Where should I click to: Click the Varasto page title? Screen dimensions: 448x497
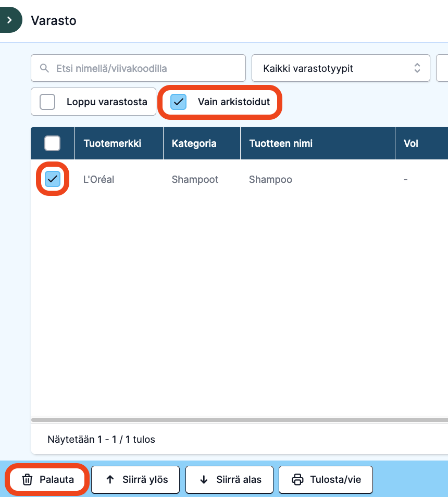54,21
